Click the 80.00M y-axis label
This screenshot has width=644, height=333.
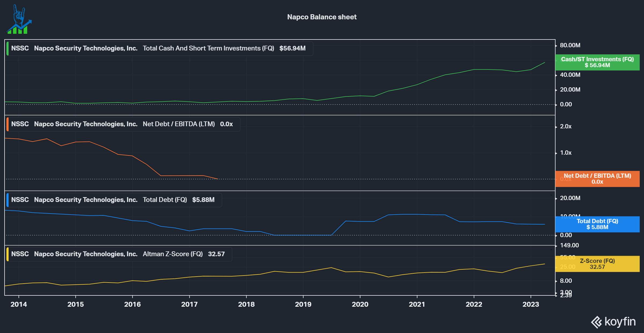[x=570, y=45]
